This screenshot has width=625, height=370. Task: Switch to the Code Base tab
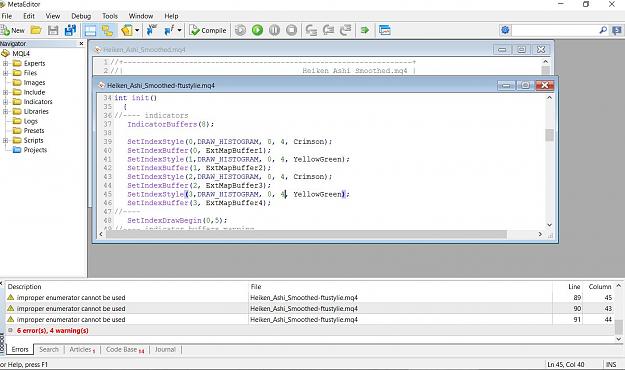click(124, 350)
